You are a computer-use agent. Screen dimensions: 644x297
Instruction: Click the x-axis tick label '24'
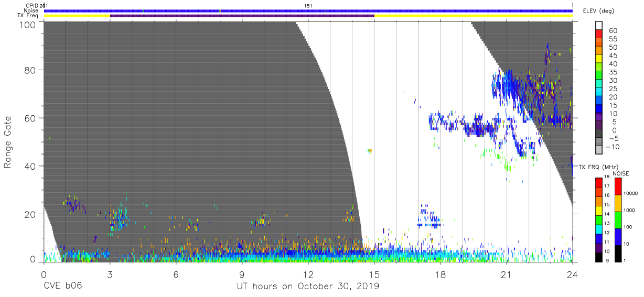[573, 274]
